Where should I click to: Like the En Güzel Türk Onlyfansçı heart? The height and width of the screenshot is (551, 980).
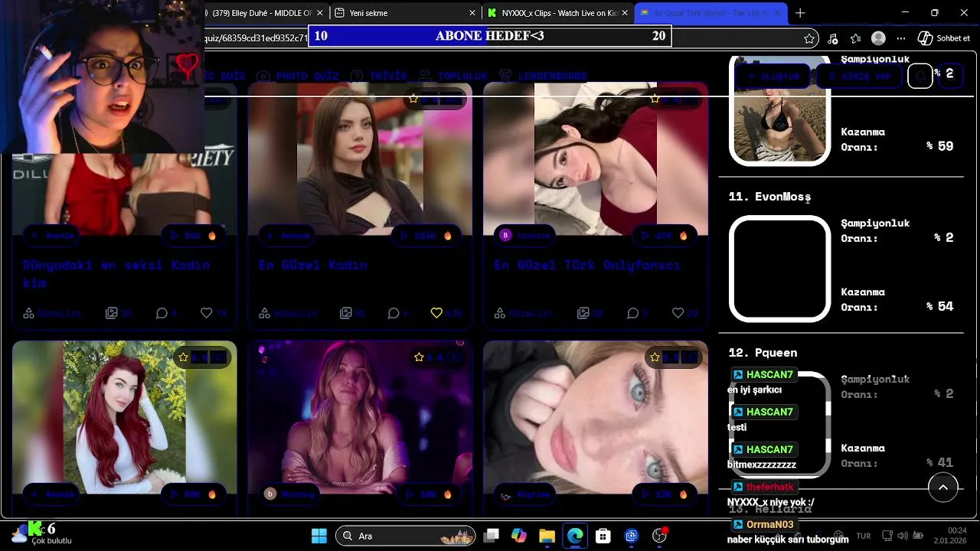[678, 313]
